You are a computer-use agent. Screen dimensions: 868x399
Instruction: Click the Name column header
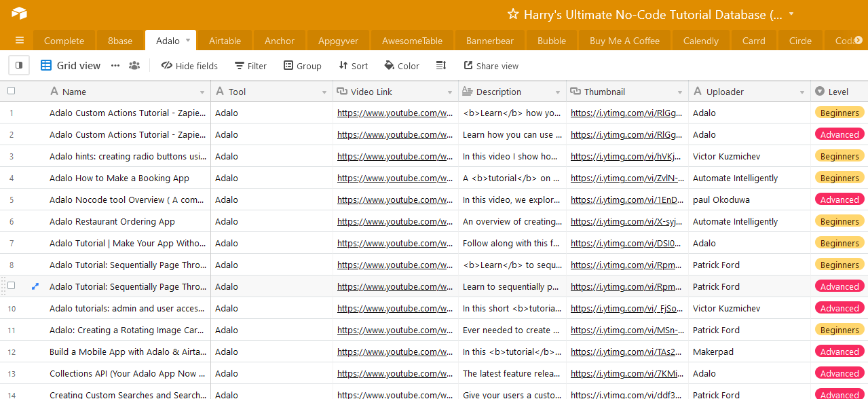128,92
